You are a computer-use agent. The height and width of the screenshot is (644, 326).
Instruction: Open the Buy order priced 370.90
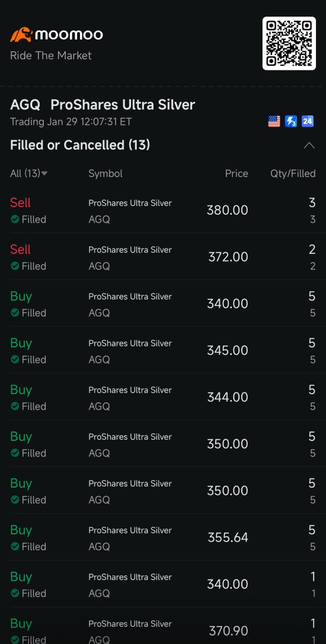[163, 626]
